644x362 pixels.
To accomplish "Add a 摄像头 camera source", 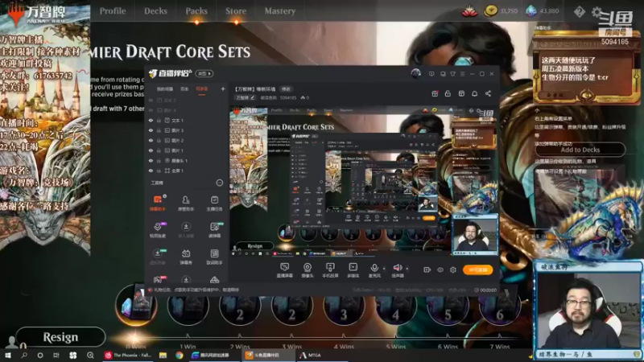I will pyautogui.click(x=308, y=270).
